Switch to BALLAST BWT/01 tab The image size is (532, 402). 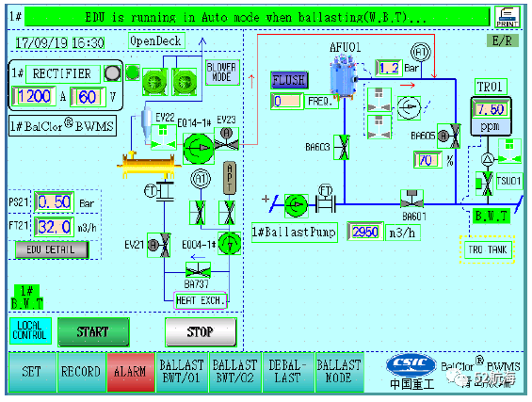[182, 372]
